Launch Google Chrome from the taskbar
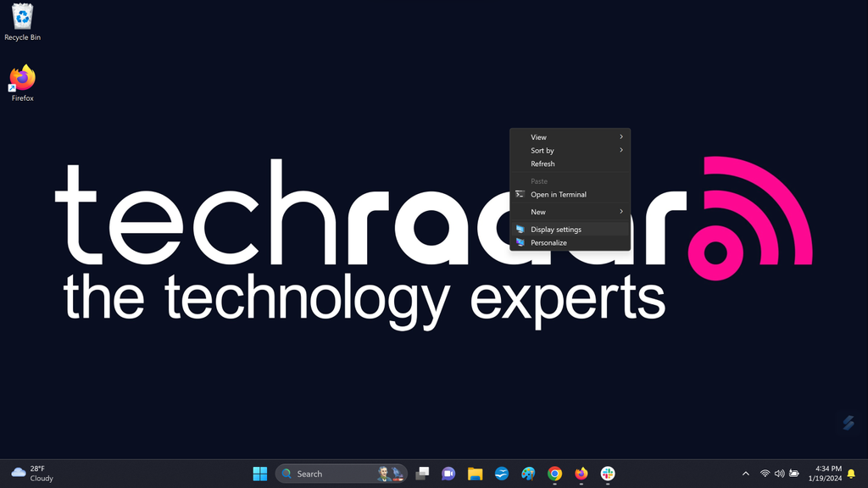Image resolution: width=868 pixels, height=488 pixels. (x=554, y=473)
